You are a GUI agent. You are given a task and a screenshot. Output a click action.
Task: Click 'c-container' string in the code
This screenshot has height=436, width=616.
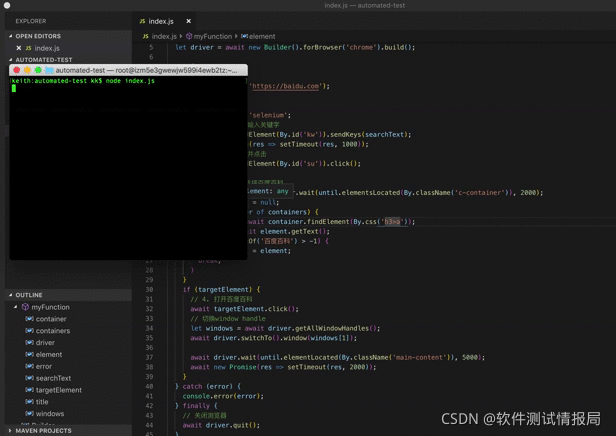click(x=479, y=192)
